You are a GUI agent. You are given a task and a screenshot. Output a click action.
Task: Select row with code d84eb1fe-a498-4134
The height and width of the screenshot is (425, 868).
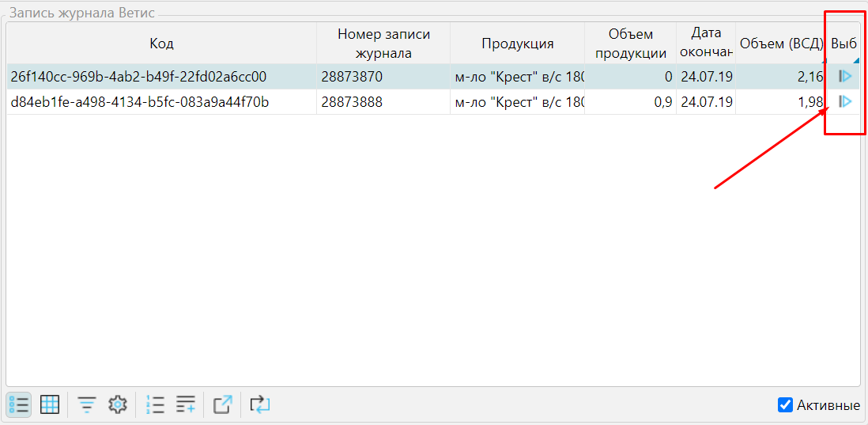tap(138, 102)
